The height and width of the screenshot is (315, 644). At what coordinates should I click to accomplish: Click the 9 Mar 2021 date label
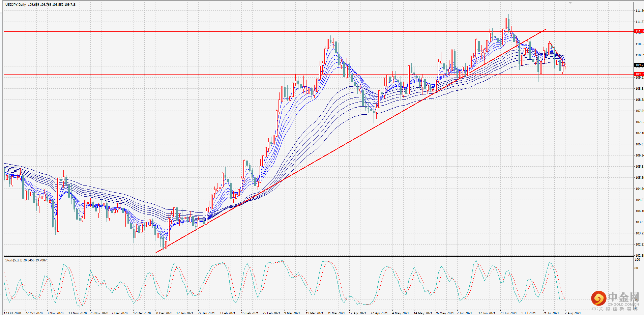pyautogui.click(x=292, y=313)
